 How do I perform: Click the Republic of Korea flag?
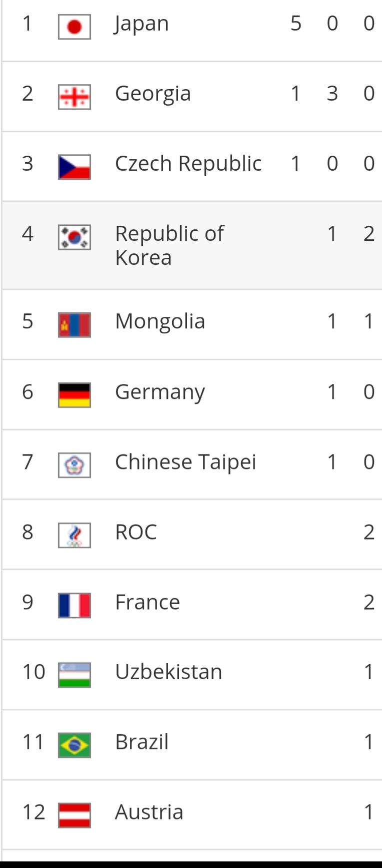pos(74,237)
